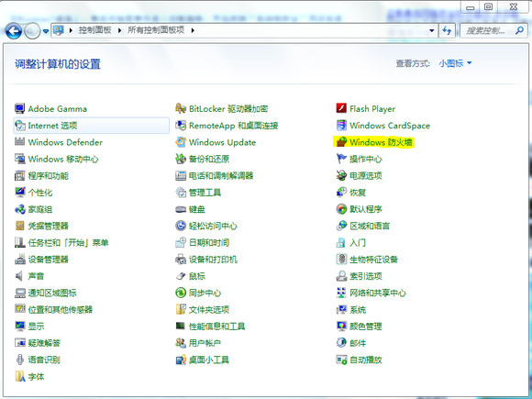Open the 默认程序 icon
The image size is (532, 399).
tap(341, 209)
